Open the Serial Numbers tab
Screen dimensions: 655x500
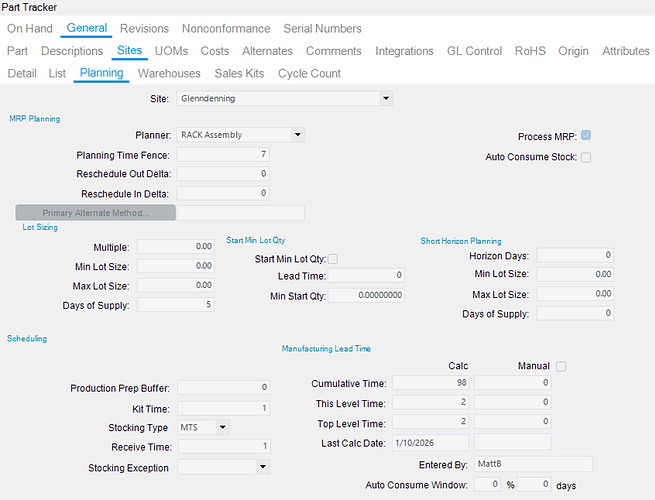pos(322,28)
